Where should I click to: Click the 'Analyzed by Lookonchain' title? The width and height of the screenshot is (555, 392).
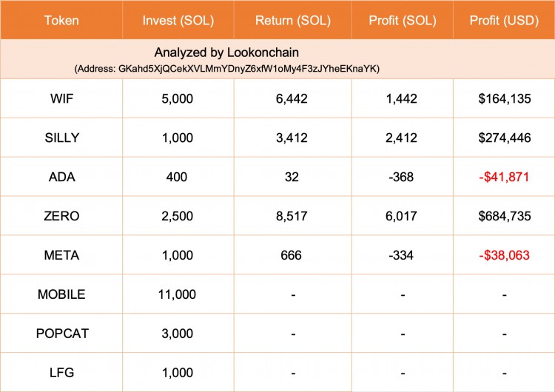click(226, 53)
